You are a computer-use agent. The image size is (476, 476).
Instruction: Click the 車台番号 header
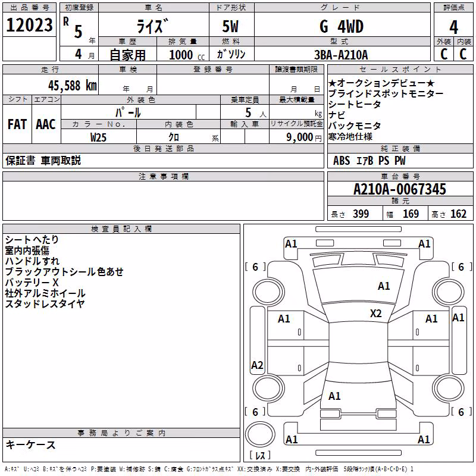(400, 176)
